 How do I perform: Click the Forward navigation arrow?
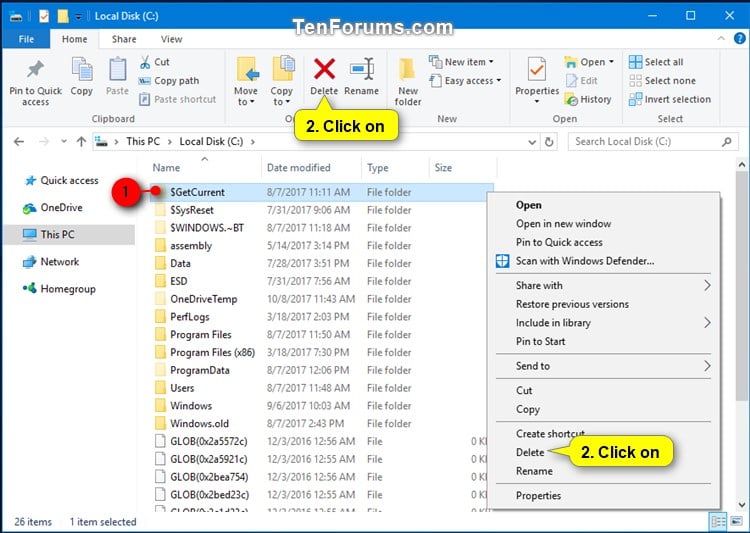(x=44, y=142)
